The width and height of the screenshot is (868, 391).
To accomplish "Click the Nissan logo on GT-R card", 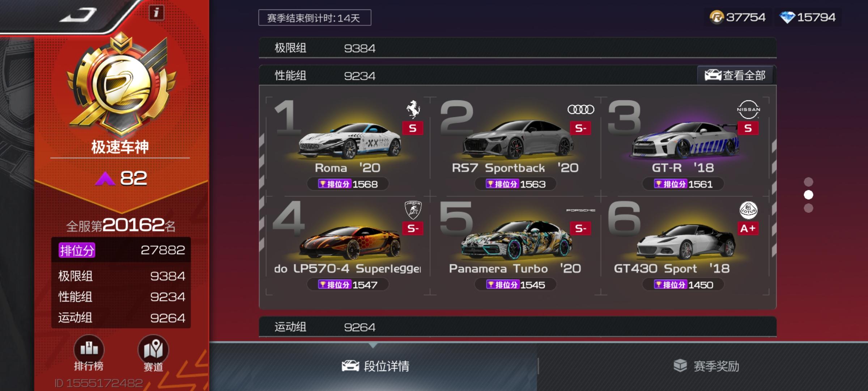I will 748,109.
